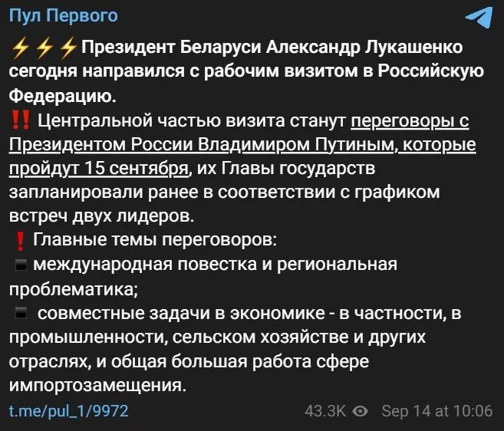Image resolution: width=504 pixels, height=431 pixels.
Task: Click the 'Sep 14 at 10:06' timestamp
Action: pos(436,411)
